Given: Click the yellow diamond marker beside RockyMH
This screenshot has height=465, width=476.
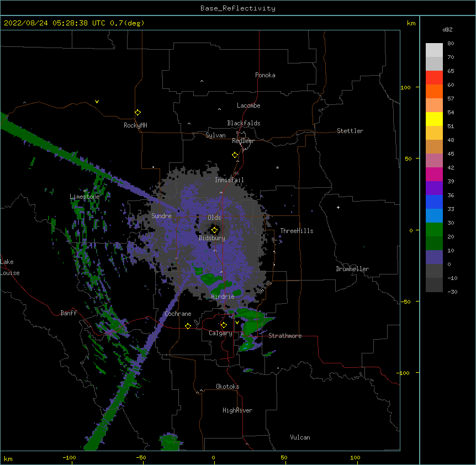Looking at the screenshot, I should click(x=137, y=113).
